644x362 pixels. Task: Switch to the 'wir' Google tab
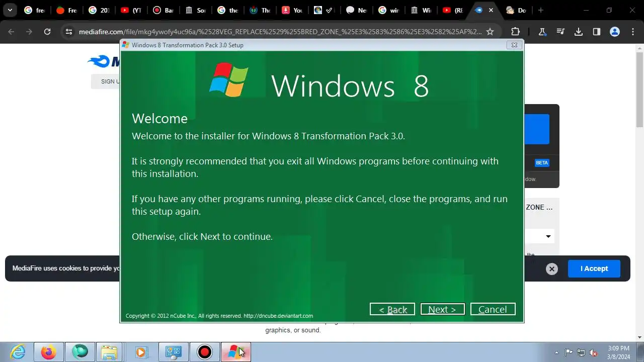pyautogui.click(x=388, y=10)
